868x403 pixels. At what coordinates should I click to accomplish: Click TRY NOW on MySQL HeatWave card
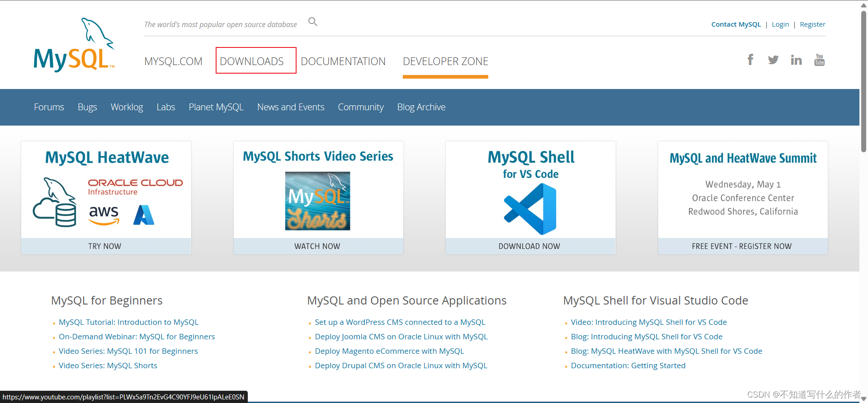point(106,246)
